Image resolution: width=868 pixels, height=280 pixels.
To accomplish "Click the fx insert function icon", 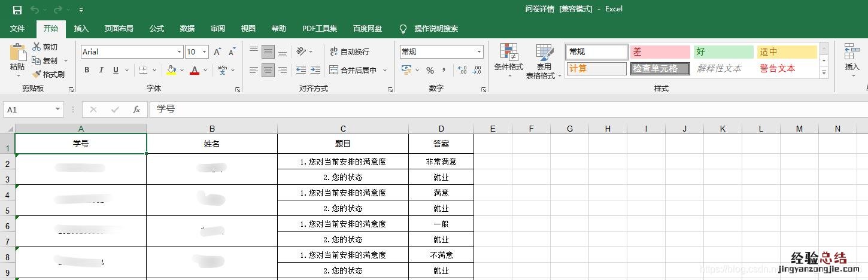I will [136, 109].
